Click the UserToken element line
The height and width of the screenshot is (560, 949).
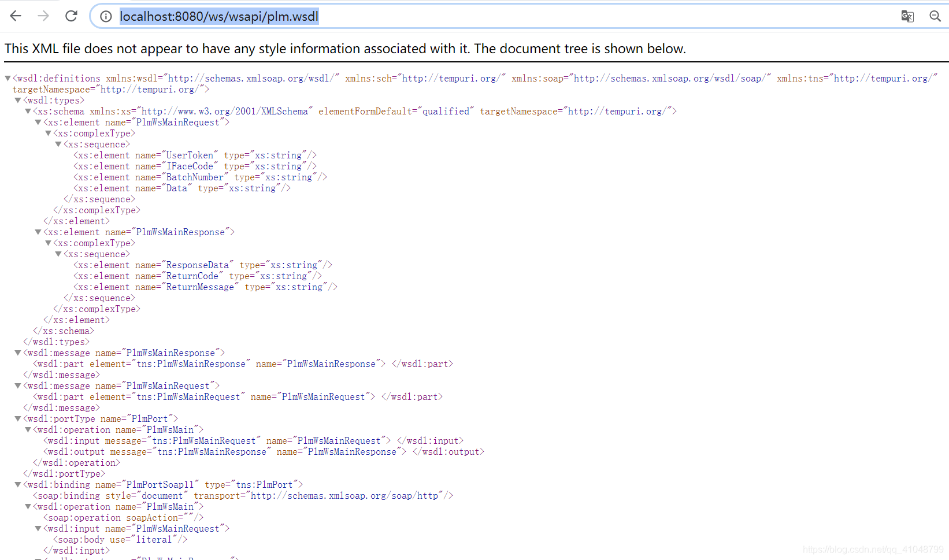coord(195,155)
